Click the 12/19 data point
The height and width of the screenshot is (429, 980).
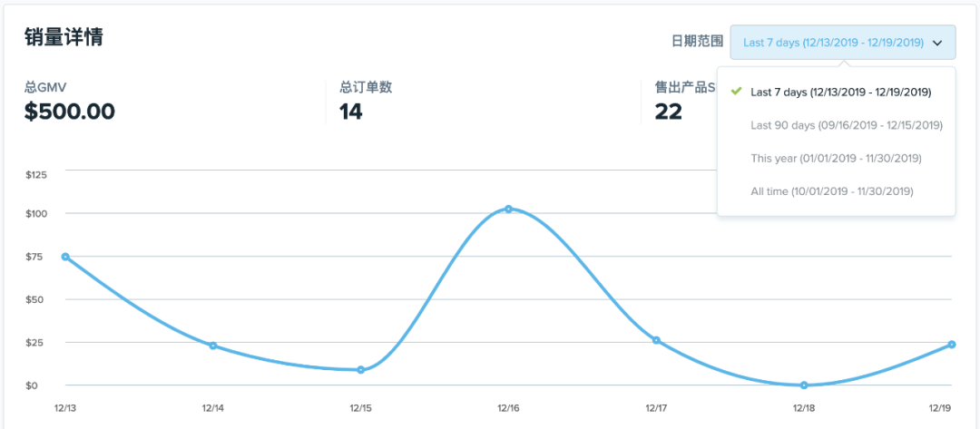[952, 345]
